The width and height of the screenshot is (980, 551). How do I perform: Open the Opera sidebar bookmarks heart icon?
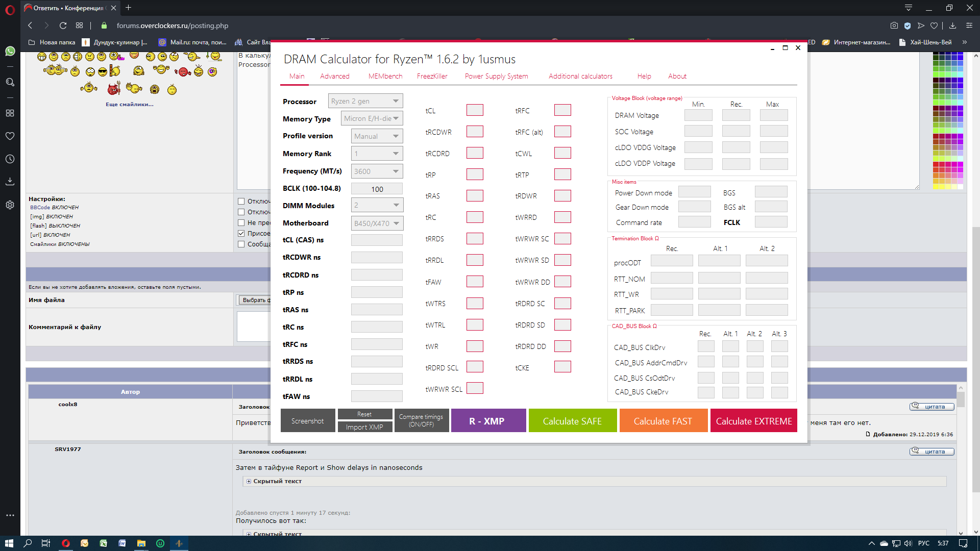pos(10,136)
